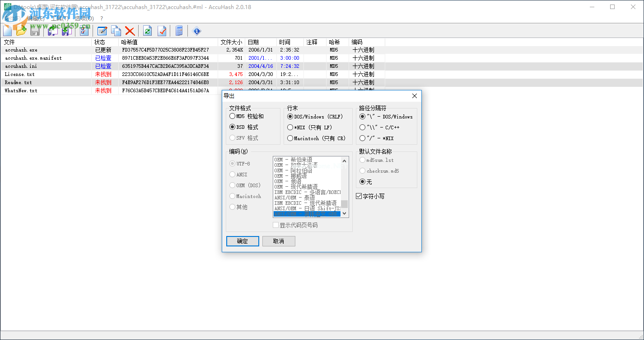Open the 选项 menu
Viewport: 644px width, 340px height.
pyautogui.click(x=85, y=19)
